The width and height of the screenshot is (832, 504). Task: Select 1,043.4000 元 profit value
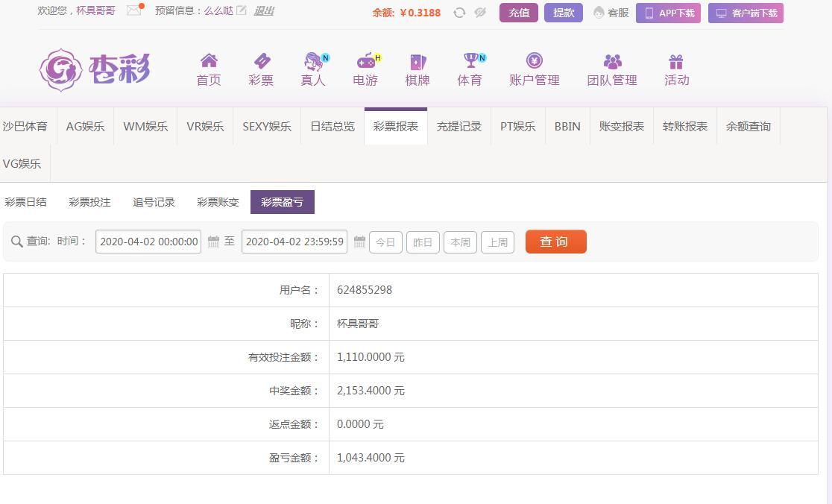click(x=371, y=457)
